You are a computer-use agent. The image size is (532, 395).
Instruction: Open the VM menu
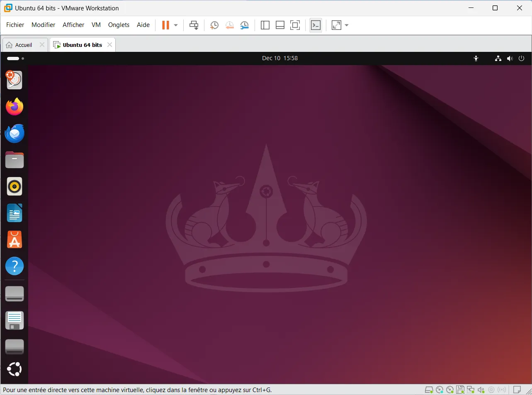click(x=96, y=25)
